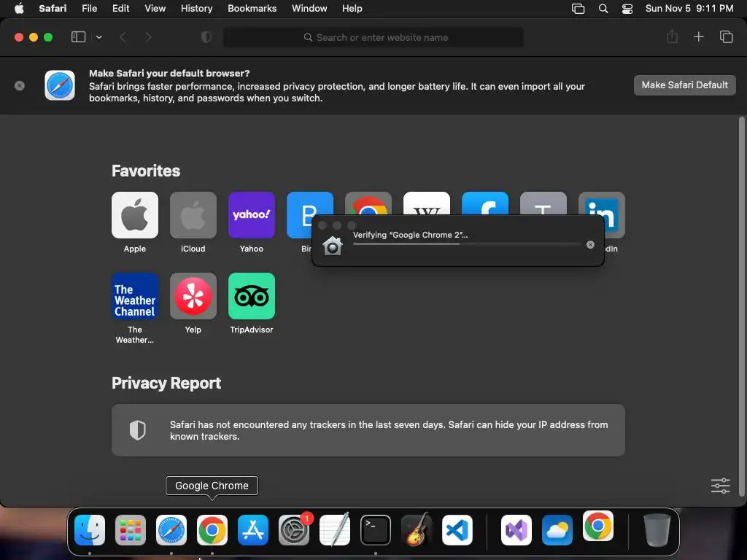Click the page vertical scrollbar
The height and width of the screenshot is (560, 747).
click(x=741, y=307)
